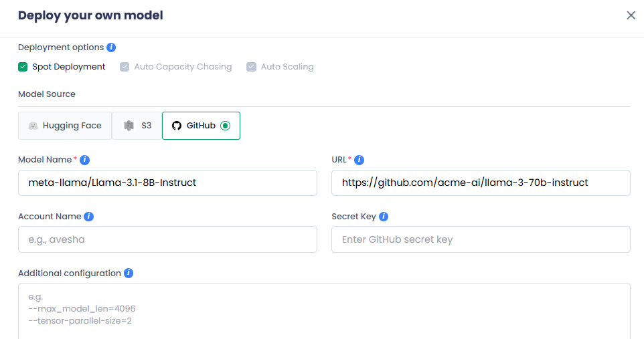This screenshot has height=339, width=644.
Task: Toggle the Auto Scaling checkbox
Action: 251,67
